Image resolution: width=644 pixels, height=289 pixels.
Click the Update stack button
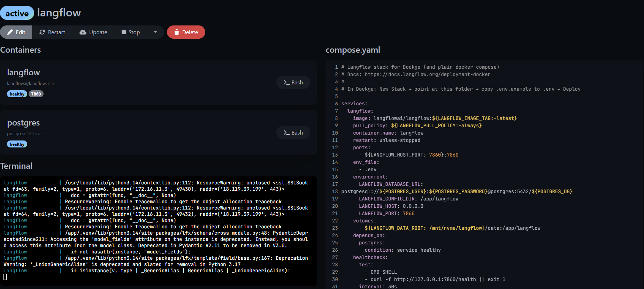(93, 32)
